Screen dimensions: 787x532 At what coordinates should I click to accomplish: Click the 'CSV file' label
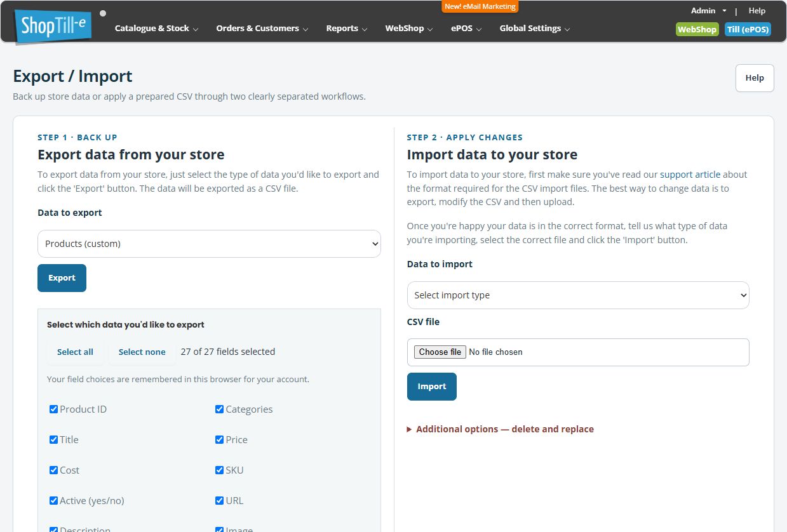tap(423, 322)
